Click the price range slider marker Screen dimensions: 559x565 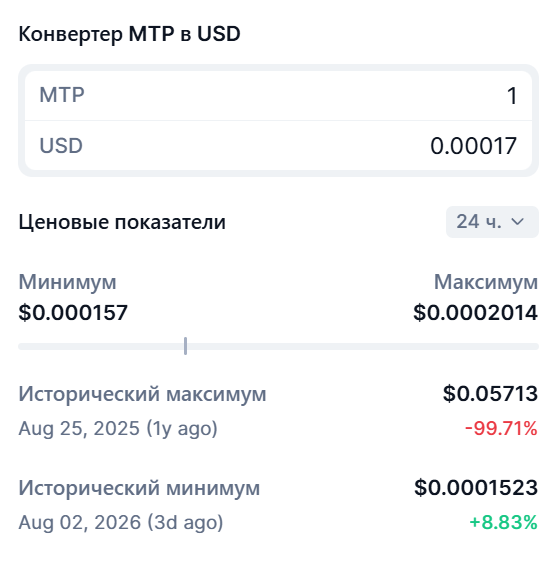pos(185,346)
